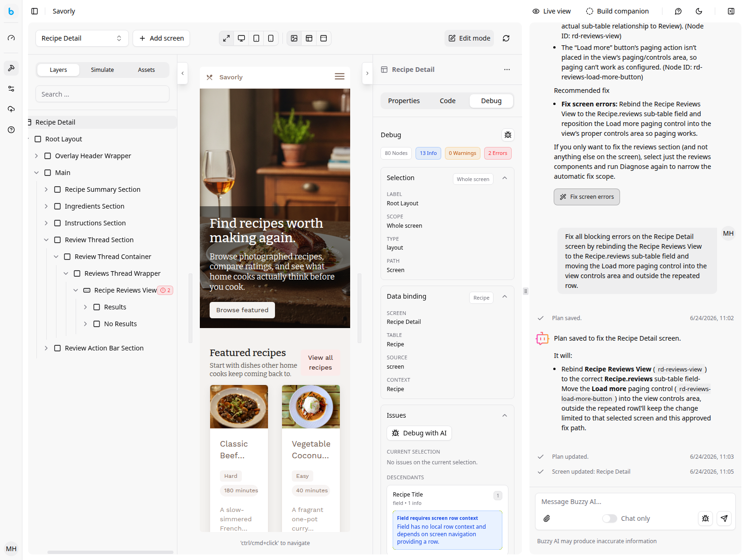
Task: Expand the Ingredients Section tree item
Action: click(46, 206)
